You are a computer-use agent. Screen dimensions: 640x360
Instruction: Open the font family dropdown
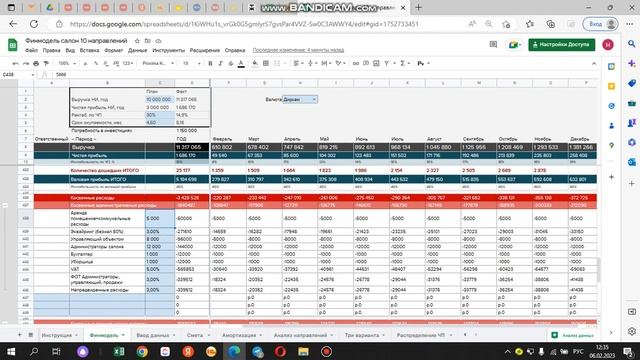pos(158,64)
